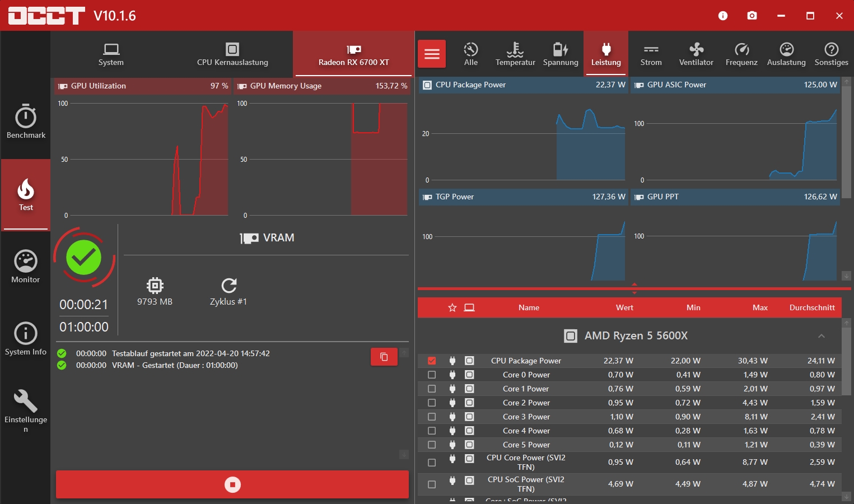The width and height of the screenshot is (854, 504).
Task: Click the laptop column header icon
Action: tap(469, 307)
